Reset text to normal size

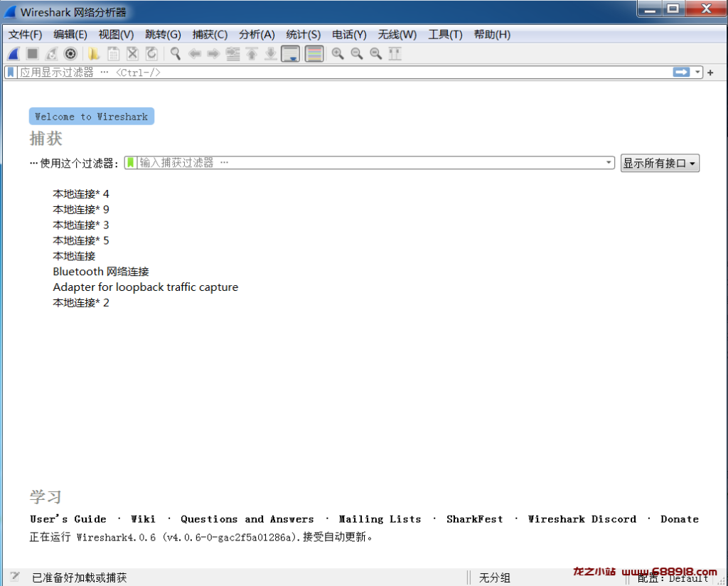click(375, 54)
